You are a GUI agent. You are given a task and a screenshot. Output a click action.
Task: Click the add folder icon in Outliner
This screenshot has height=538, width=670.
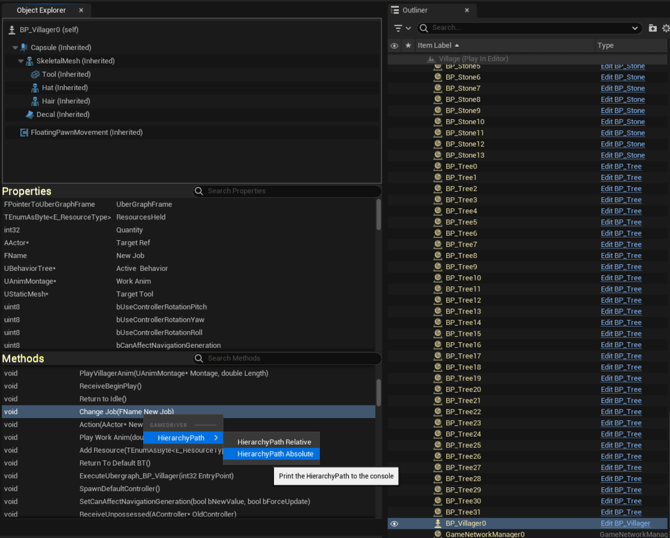(652, 28)
